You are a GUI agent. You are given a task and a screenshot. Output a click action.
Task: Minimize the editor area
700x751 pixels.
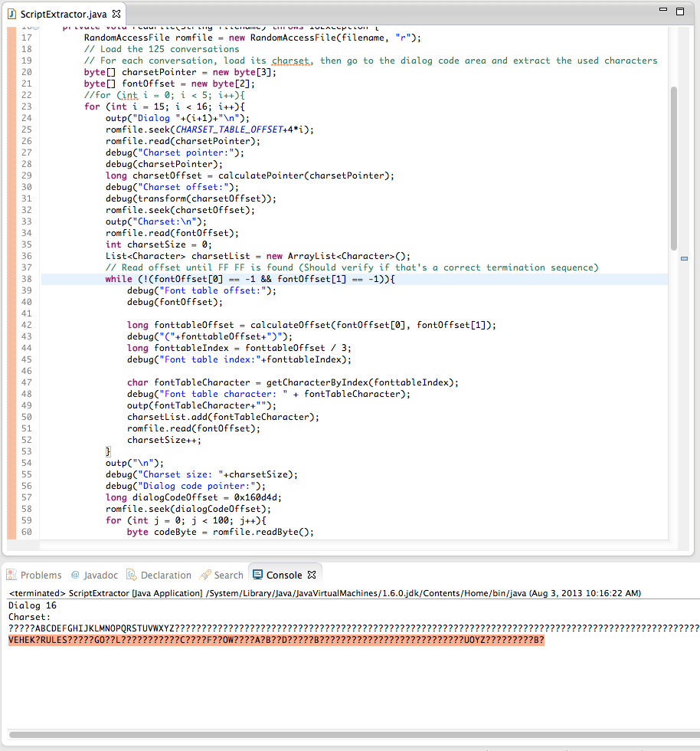[660, 12]
